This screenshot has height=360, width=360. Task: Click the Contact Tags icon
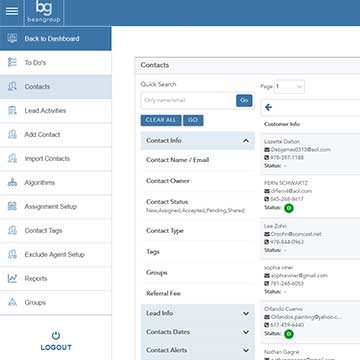[12, 230]
